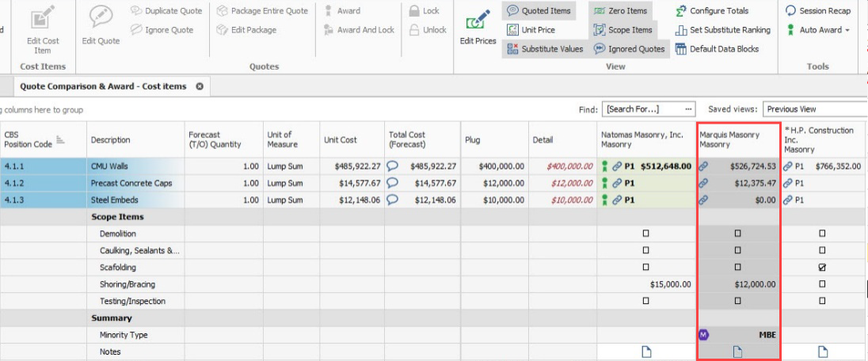The width and height of the screenshot is (868, 361).
Task: Check Demolition box for Natomas Masonry
Action: point(645,234)
